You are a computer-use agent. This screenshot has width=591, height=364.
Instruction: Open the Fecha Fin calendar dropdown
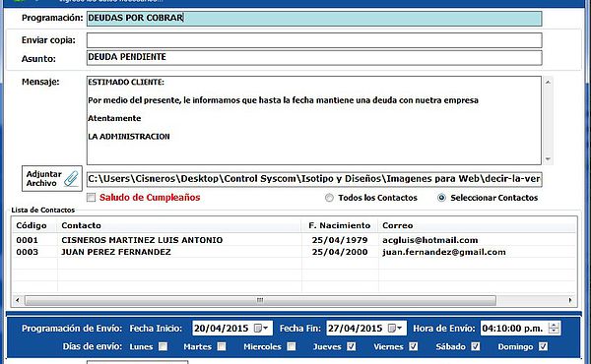[x=395, y=329]
